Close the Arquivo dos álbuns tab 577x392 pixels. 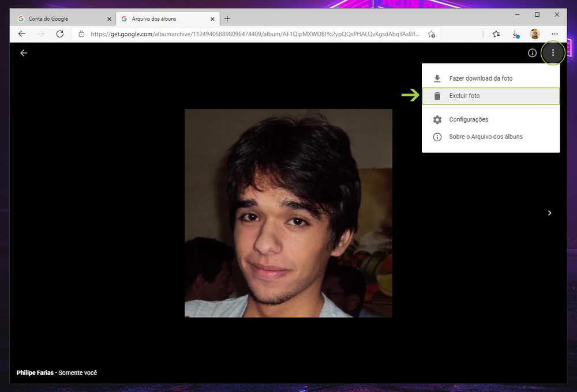(212, 19)
